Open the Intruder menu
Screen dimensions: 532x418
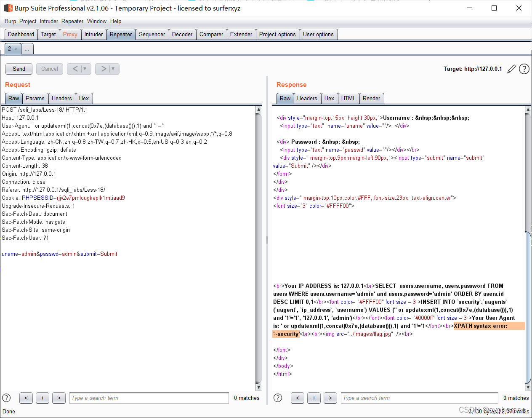pos(49,21)
